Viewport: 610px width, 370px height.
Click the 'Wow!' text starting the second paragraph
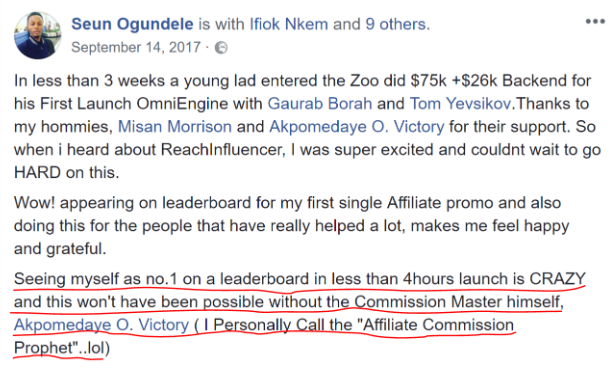[35, 203]
